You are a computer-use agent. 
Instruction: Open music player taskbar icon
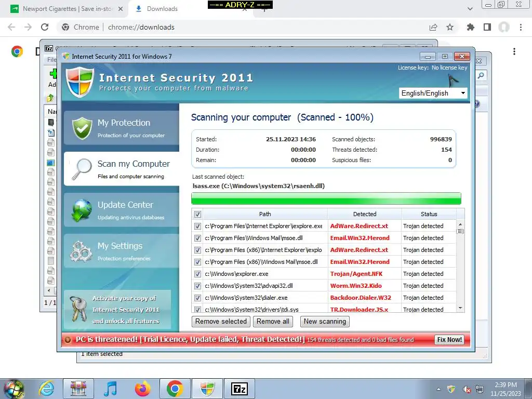pyautogui.click(x=110, y=389)
